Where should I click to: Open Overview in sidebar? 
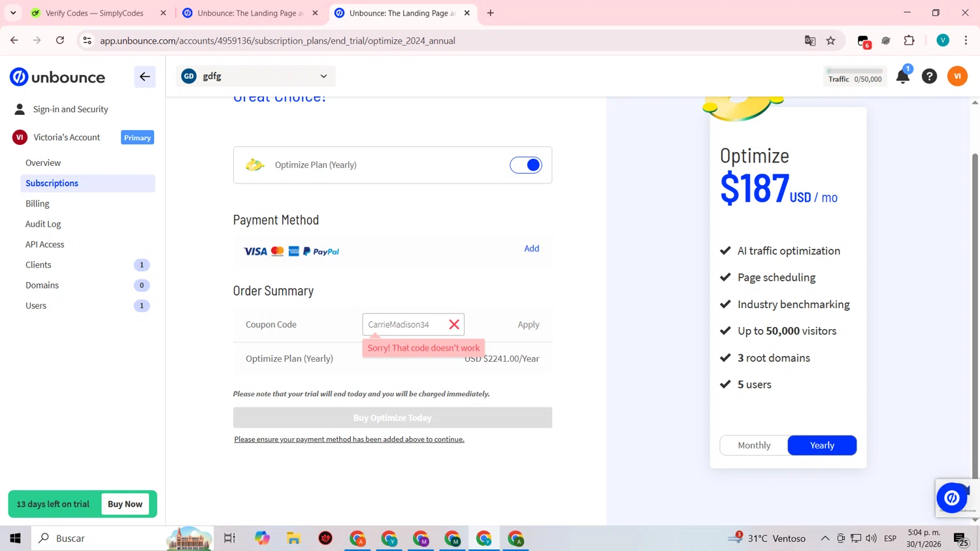(x=43, y=163)
